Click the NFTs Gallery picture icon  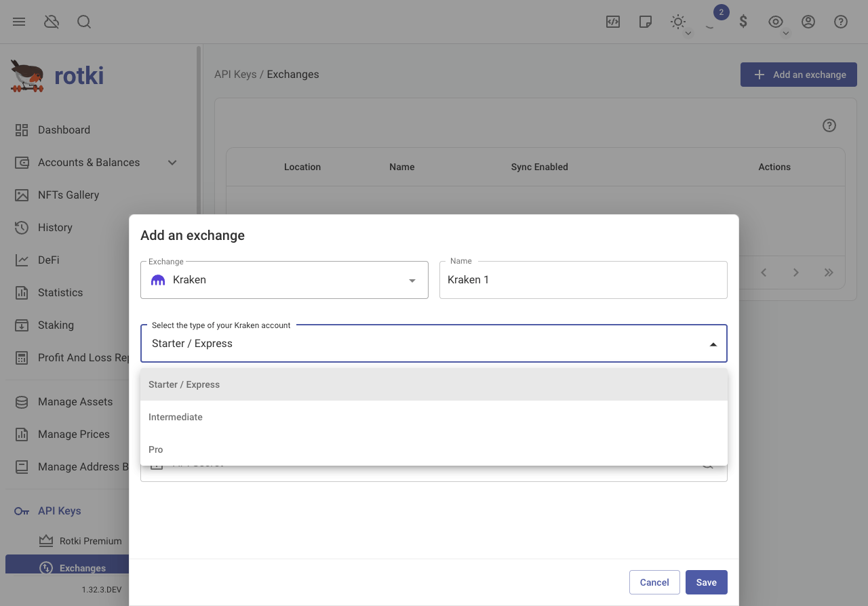click(x=22, y=195)
